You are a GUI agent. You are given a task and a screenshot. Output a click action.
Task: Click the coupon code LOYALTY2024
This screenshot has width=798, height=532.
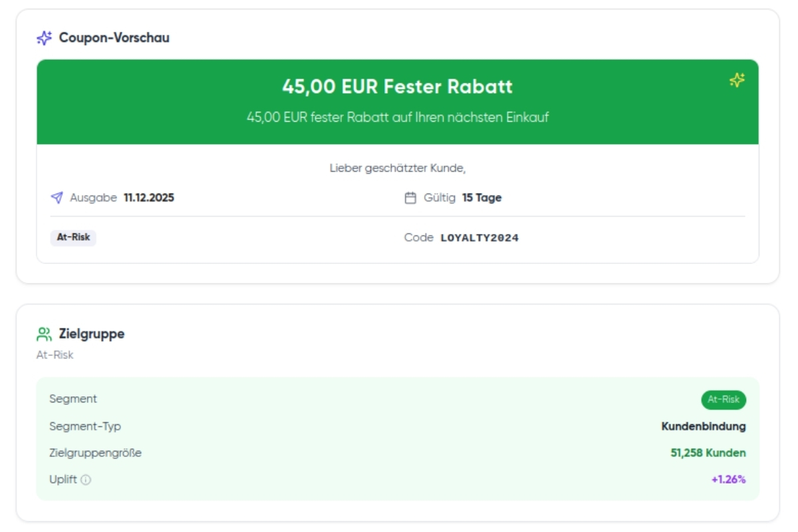479,237
